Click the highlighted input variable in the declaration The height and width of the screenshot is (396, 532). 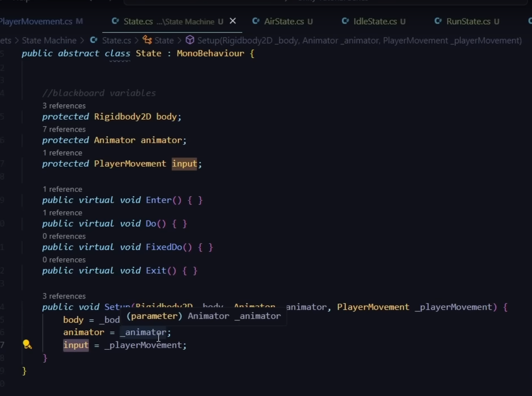tap(184, 164)
